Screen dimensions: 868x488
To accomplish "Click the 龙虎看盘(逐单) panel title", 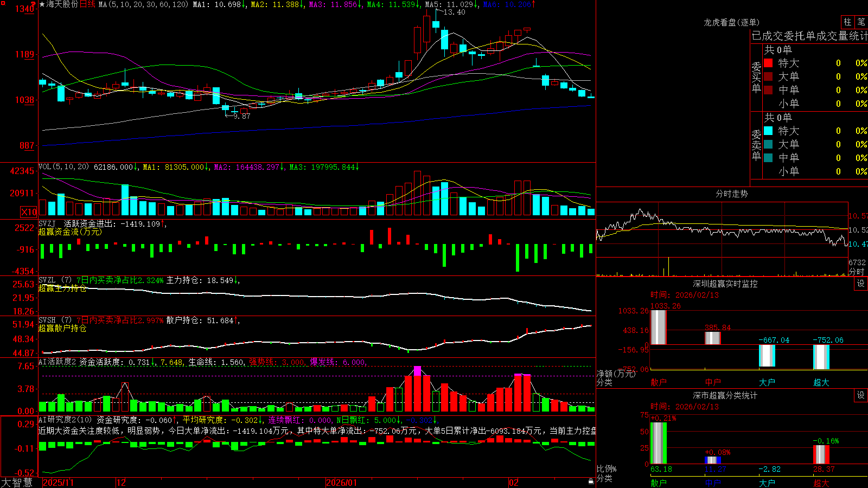I will coord(731,22).
